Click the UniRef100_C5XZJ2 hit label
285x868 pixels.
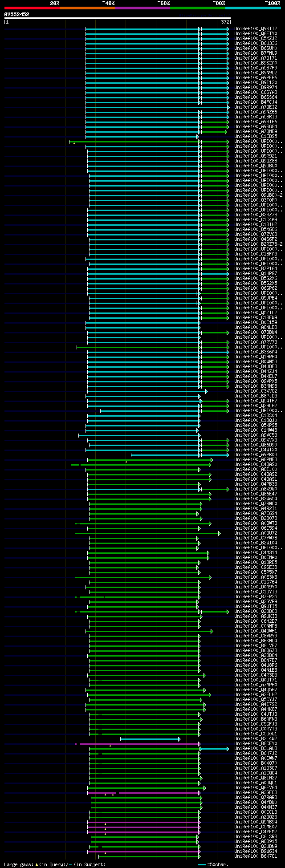pos(256,38)
